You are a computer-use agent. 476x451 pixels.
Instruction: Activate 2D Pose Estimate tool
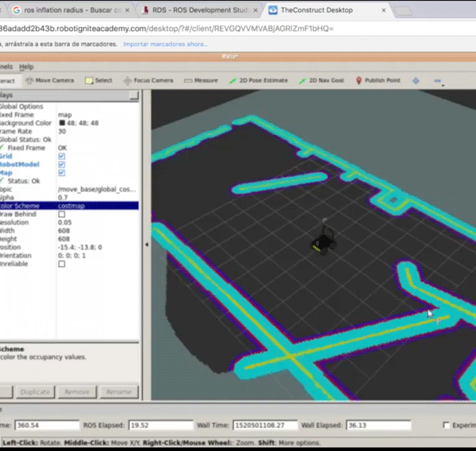pos(259,80)
